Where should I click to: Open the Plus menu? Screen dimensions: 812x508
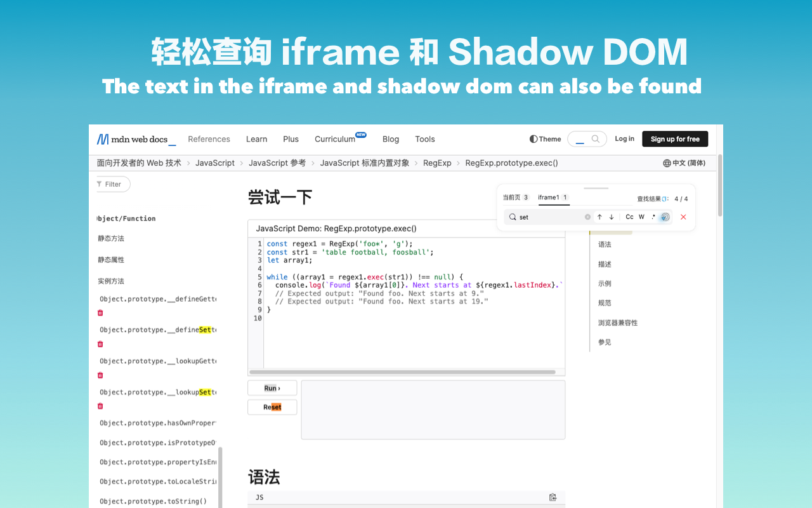[x=291, y=139]
